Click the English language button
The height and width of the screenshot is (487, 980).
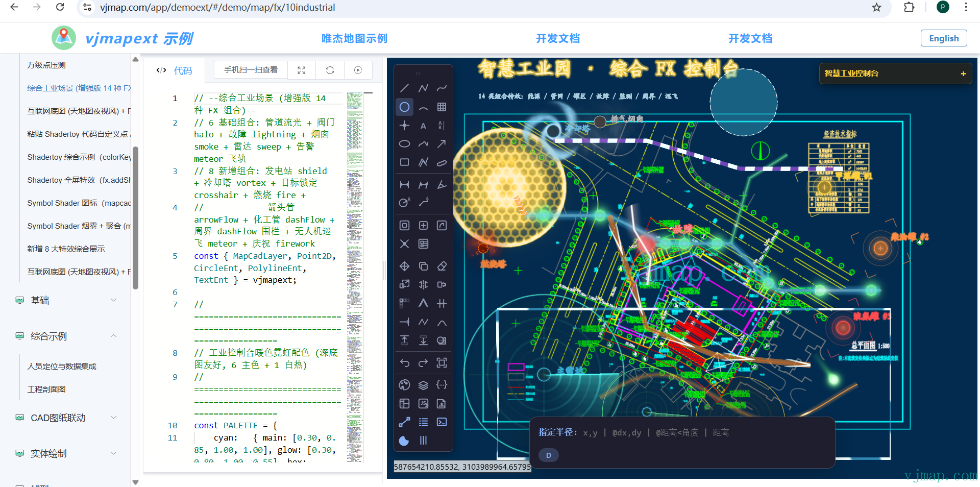pos(943,38)
